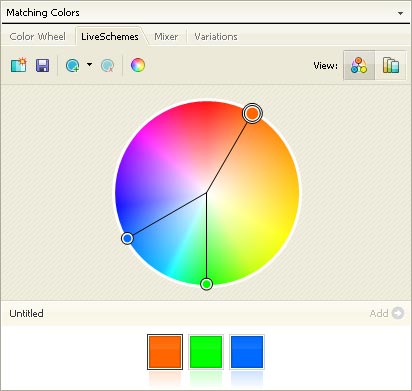The width and height of the screenshot is (412, 391).
Task: Click the green color swatch
Action: click(206, 352)
